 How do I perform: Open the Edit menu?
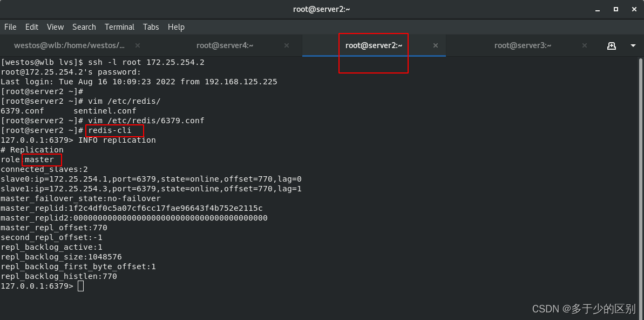click(32, 26)
